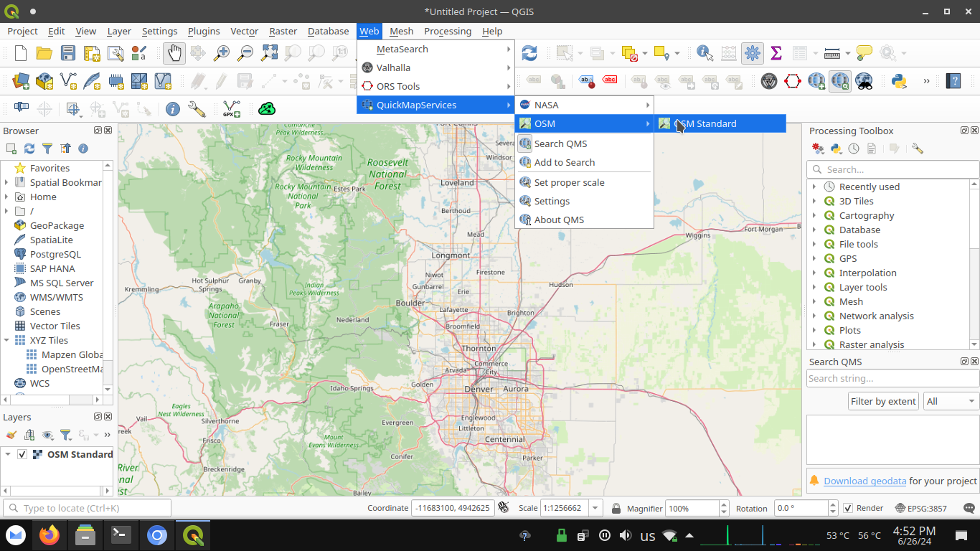
Task: Expand Spatial Bookmarks in Browser
Action: 6,182
